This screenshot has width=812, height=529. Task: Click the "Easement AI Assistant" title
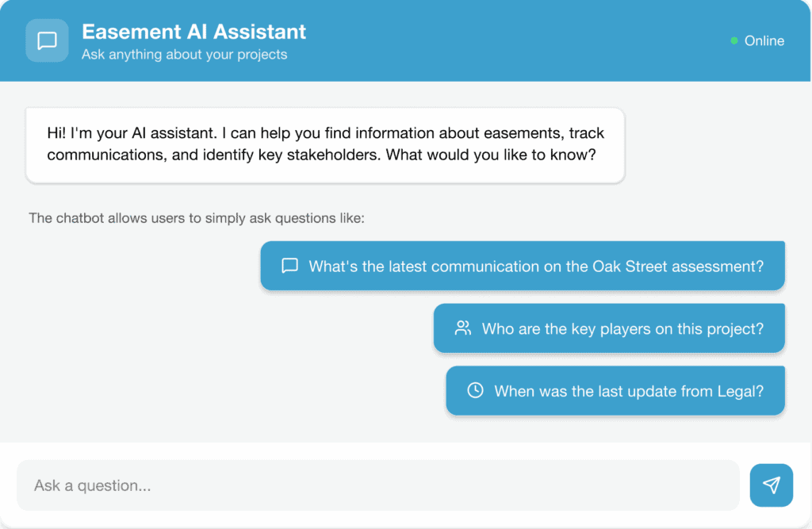tap(193, 32)
